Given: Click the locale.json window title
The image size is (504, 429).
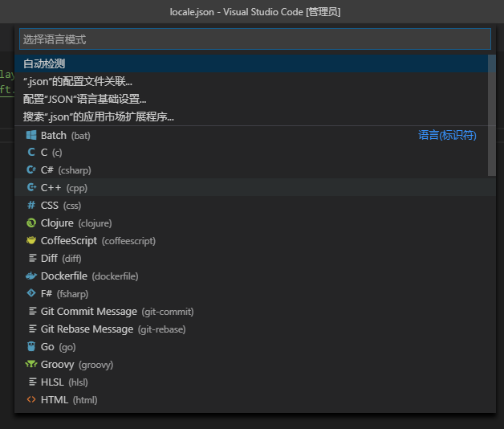Looking at the screenshot, I should pyautogui.click(x=255, y=12).
